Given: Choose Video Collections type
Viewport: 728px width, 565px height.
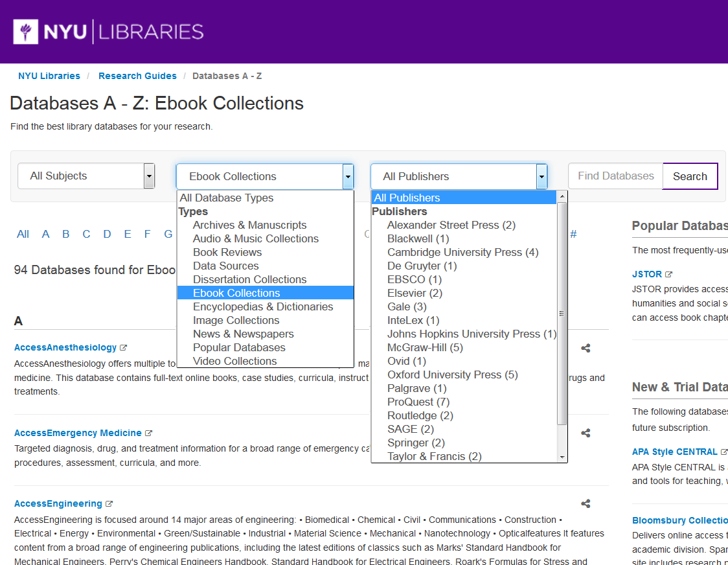Looking at the screenshot, I should pos(265,361).
